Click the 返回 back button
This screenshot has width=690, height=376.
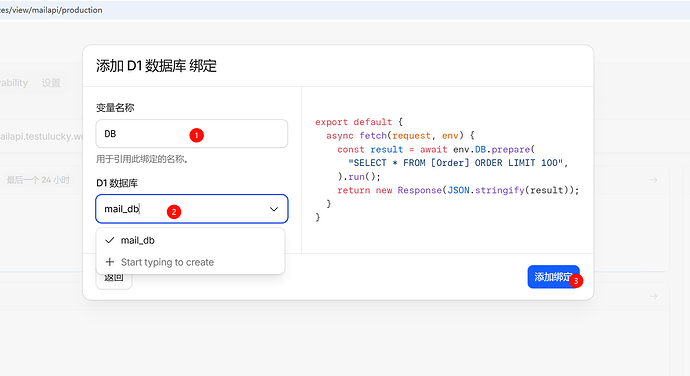point(114,277)
